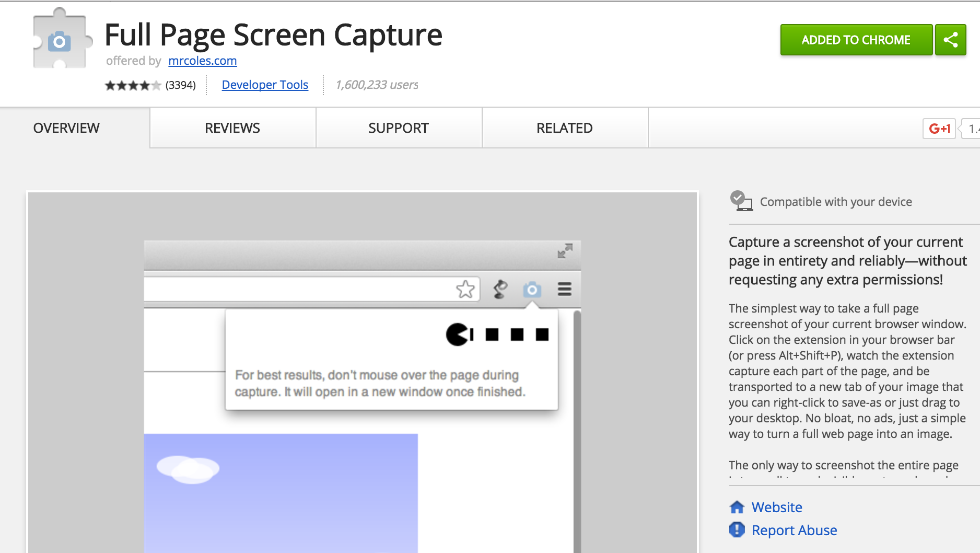Click the Report Abuse link

pyautogui.click(x=794, y=530)
